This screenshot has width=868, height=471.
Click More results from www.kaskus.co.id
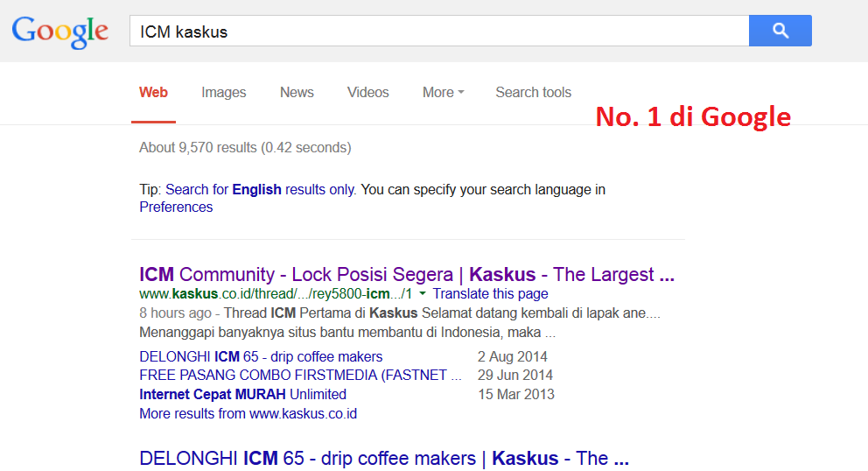click(248, 413)
